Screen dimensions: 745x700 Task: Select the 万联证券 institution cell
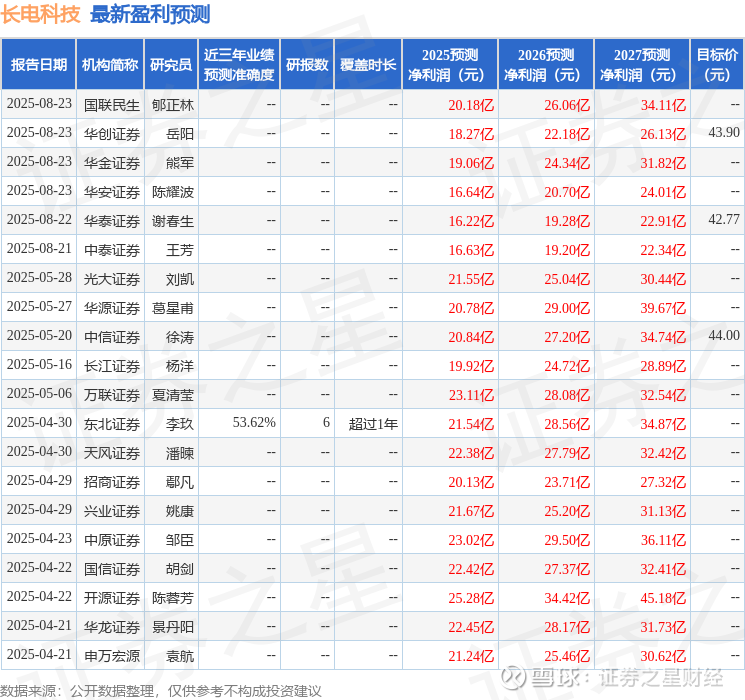(112, 395)
